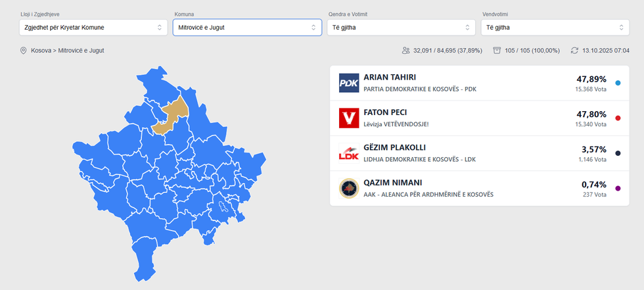Click the Vetëvendosje party logo
The width and height of the screenshot is (644, 290).
(x=348, y=118)
